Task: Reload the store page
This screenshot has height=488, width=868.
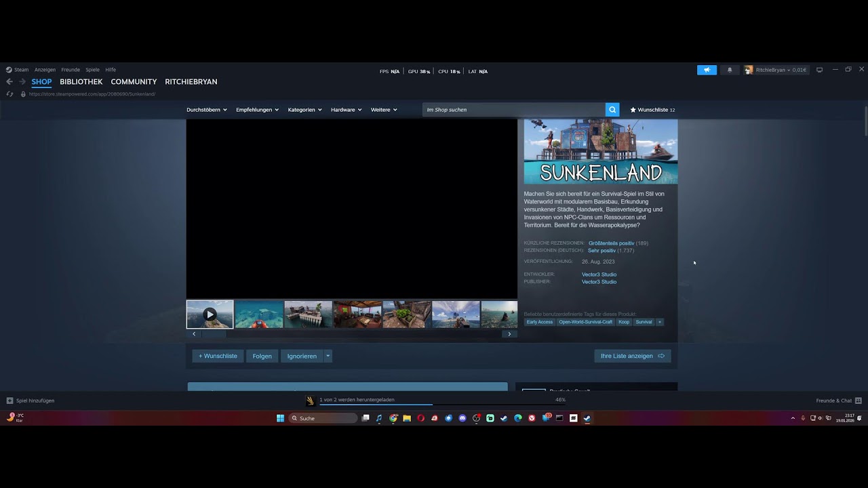Action: pos(9,94)
